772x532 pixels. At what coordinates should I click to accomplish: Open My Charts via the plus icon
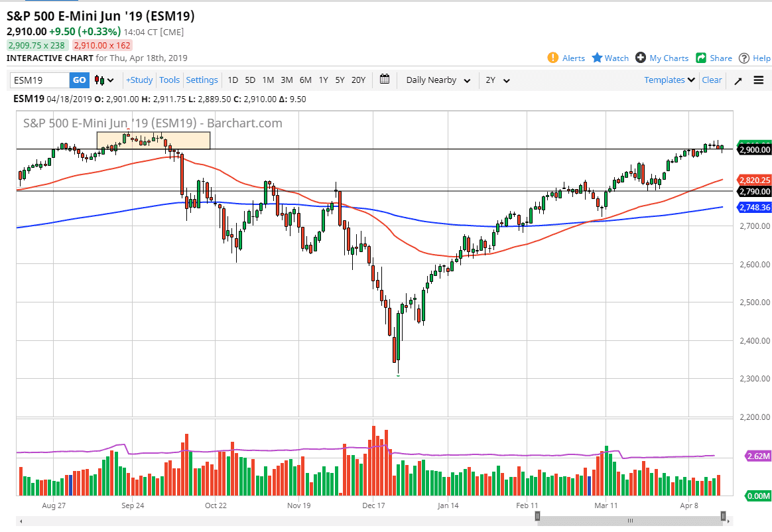(641, 58)
